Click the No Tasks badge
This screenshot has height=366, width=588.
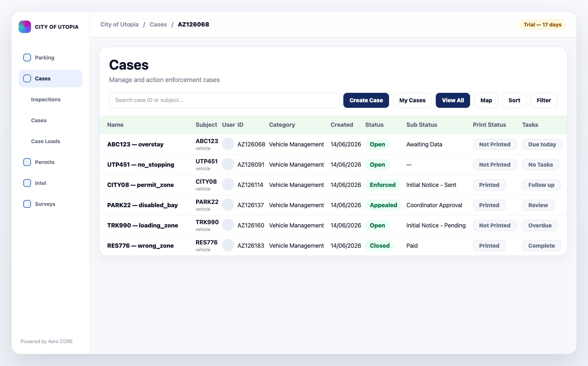tap(540, 165)
